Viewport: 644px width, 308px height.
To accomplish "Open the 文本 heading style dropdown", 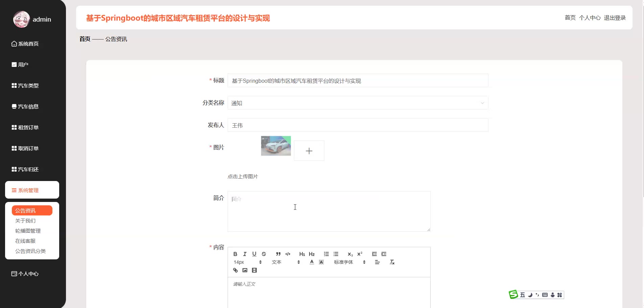I will 285,262.
